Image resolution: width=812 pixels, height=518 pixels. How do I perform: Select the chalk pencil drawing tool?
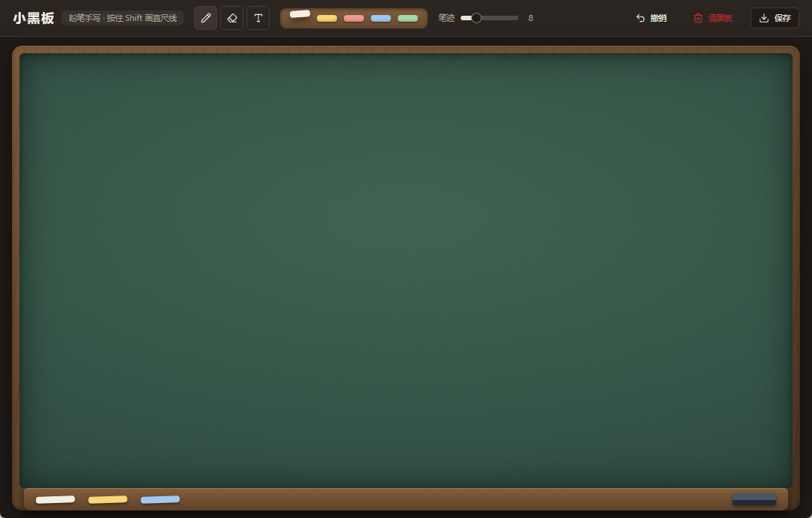205,18
